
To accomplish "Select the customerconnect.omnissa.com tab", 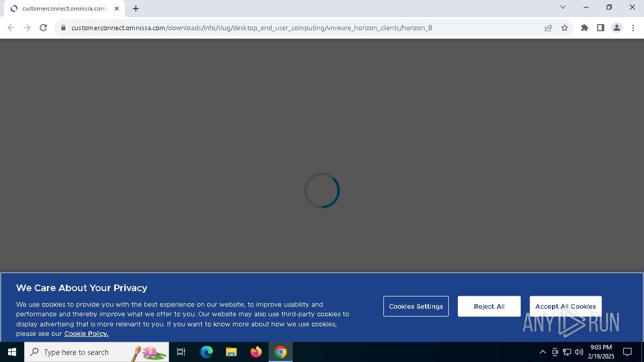I will (64, 9).
